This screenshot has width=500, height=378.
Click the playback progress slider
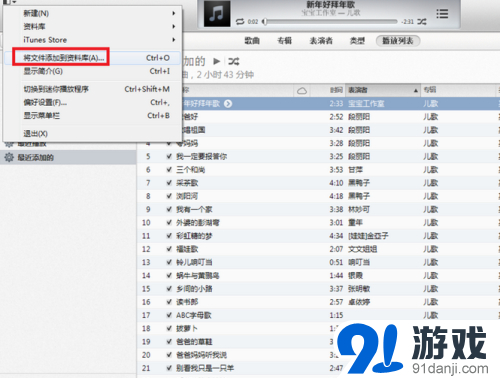(x=331, y=22)
